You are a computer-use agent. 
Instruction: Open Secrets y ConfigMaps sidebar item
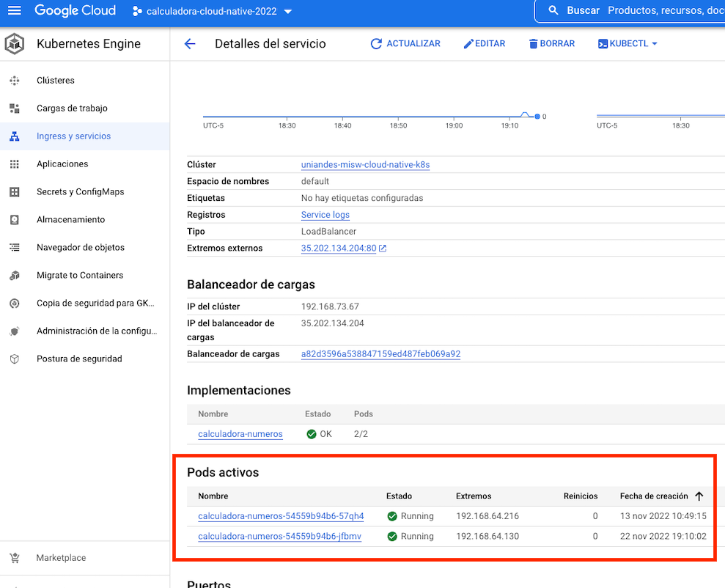(85, 192)
